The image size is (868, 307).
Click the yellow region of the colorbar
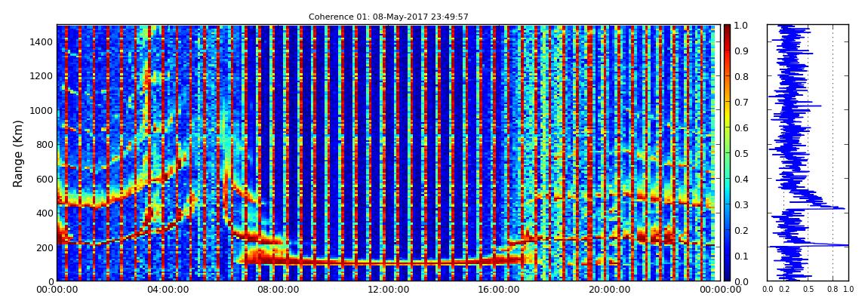pyautogui.click(x=728, y=115)
